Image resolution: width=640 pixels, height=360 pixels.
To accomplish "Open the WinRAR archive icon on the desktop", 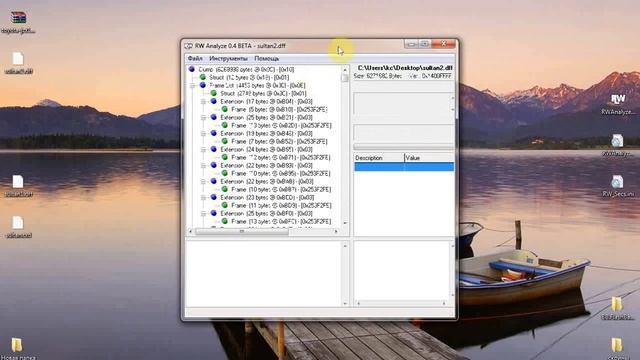I will click(18, 18).
